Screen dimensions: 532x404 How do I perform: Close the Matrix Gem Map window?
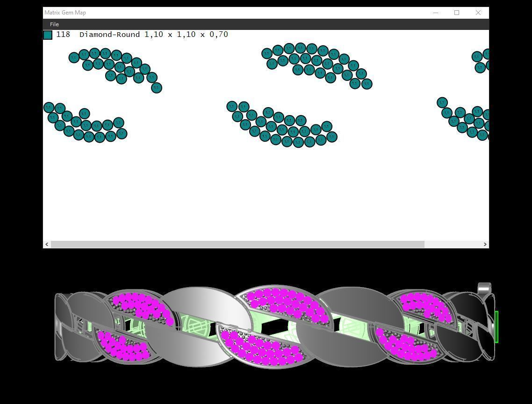point(478,13)
